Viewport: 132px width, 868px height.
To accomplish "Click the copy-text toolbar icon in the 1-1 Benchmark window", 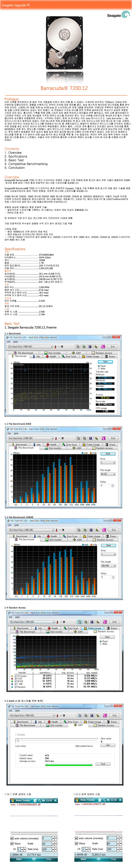I will click(78, 346).
